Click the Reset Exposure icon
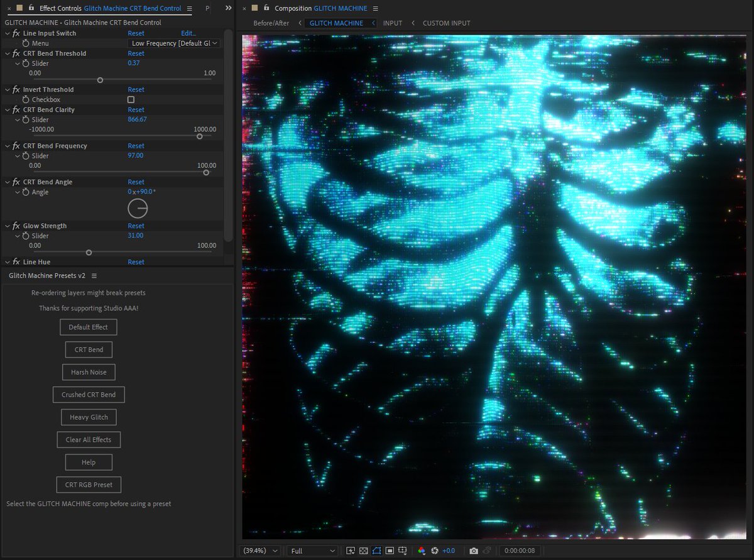This screenshot has width=754, height=560. point(435,551)
